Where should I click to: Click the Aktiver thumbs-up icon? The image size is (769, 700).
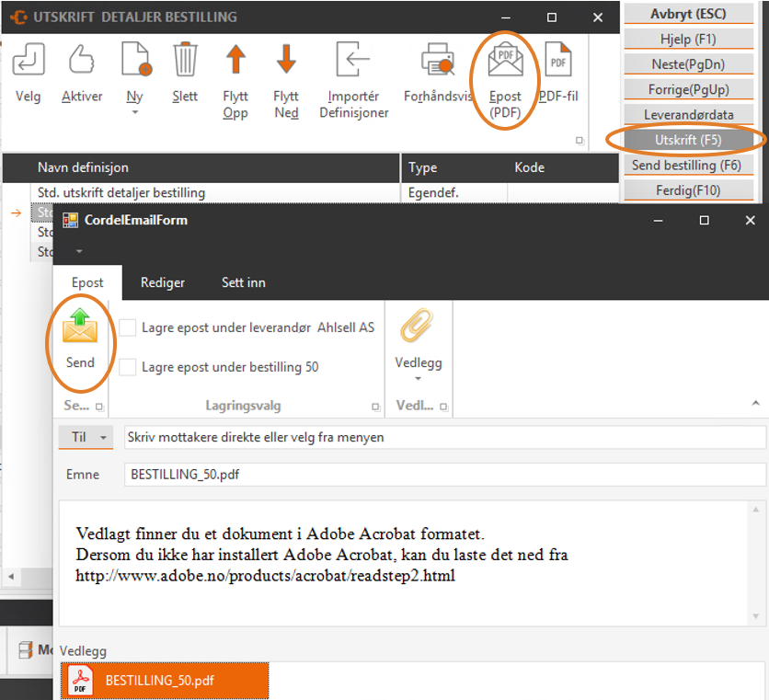[x=82, y=61]
